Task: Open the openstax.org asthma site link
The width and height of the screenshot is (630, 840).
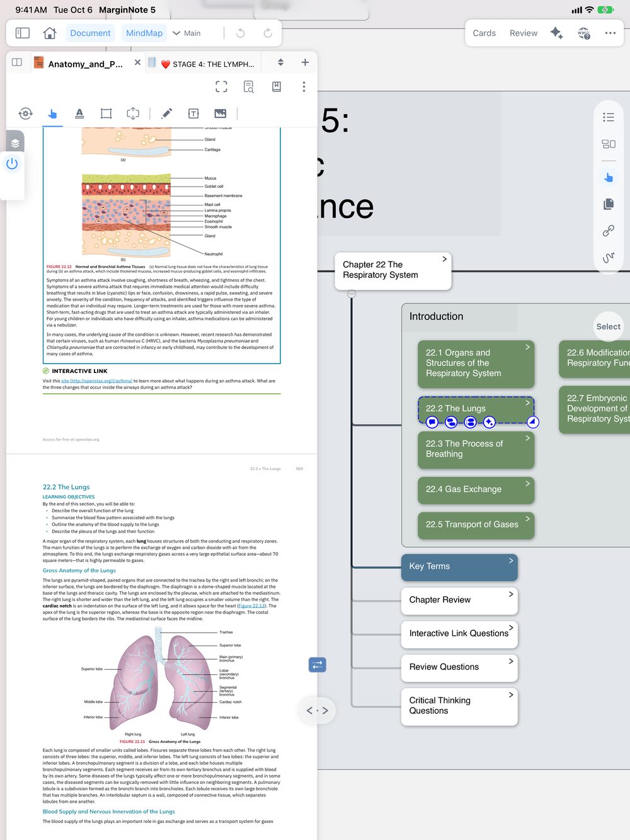Action: click(97, 381)
